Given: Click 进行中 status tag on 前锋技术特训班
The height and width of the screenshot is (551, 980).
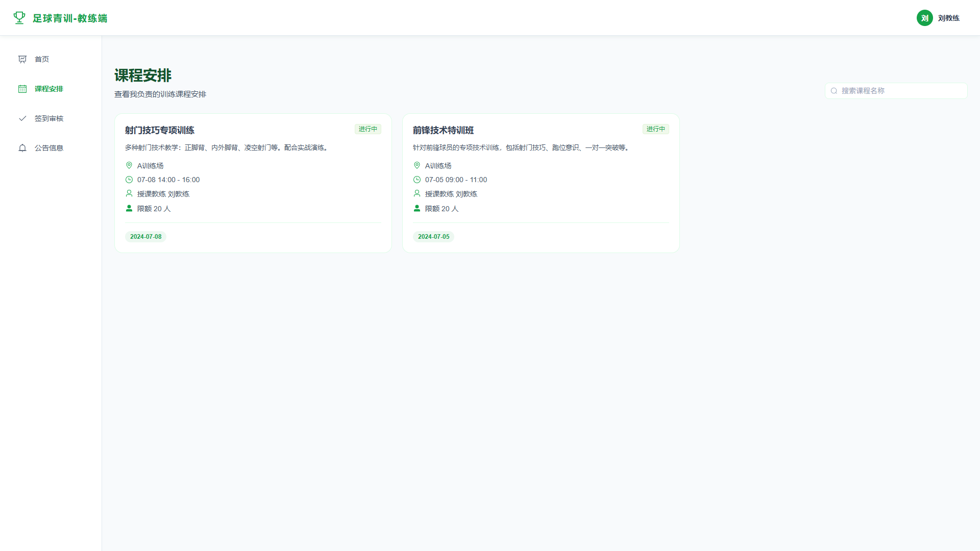Looking at the screenshot, I should [x=656, y=129].
